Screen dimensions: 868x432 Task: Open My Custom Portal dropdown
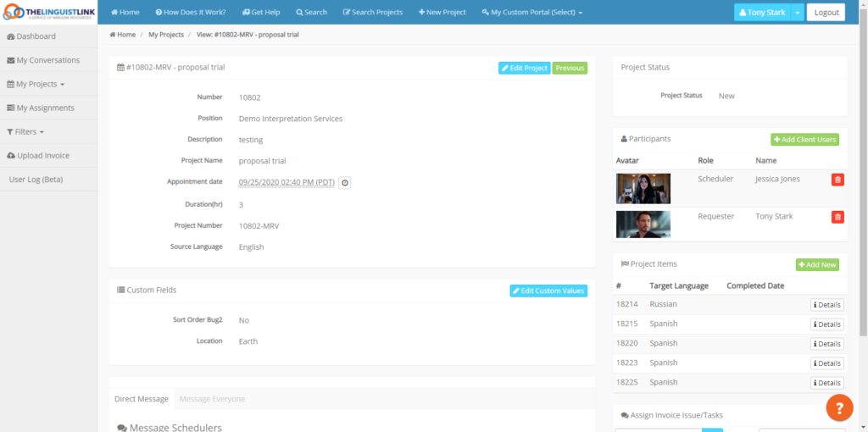click(531, 13)
